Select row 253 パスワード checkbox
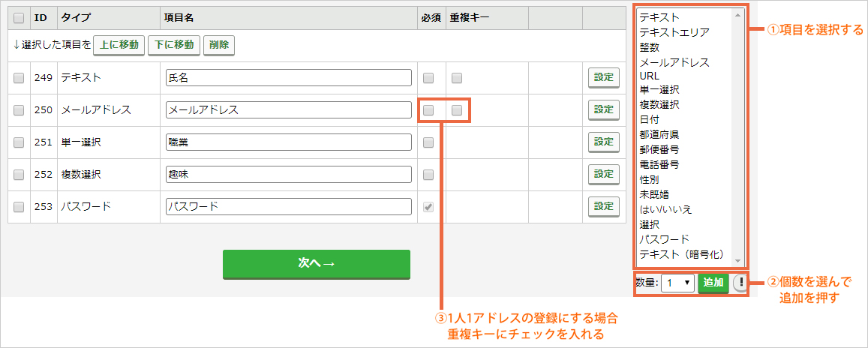The image size is (868, 348). pos(19,207)
